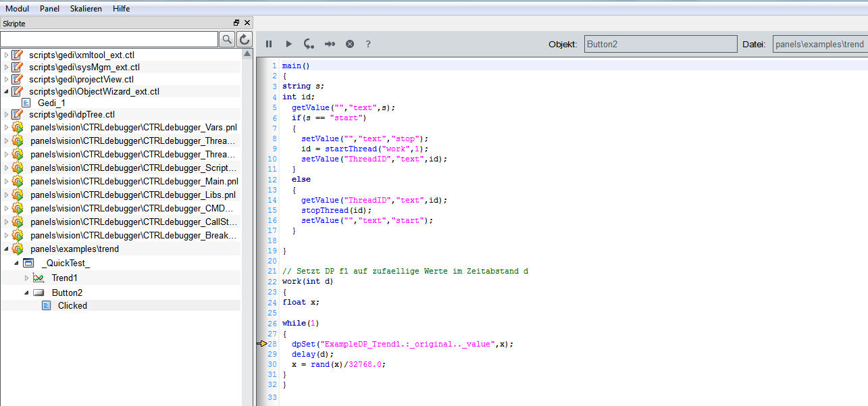This screenshot has width=868, height=406.
Task: Select the Clicked event row
Action: pyautogui.click(x=120, y=305)
